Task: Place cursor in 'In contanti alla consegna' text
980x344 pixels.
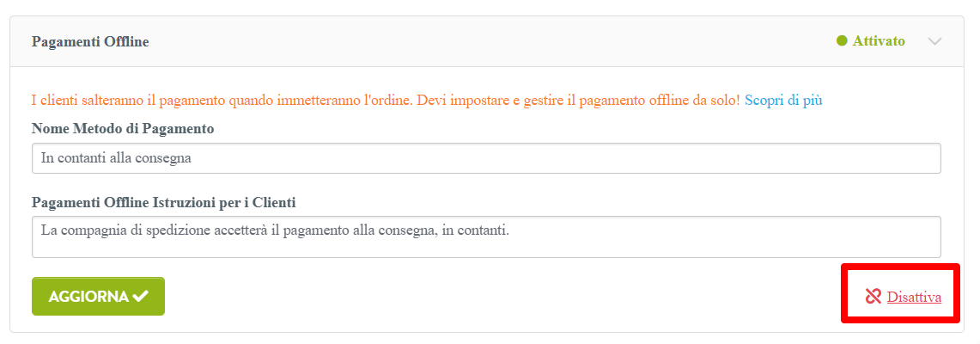Action: click(116, 158)
